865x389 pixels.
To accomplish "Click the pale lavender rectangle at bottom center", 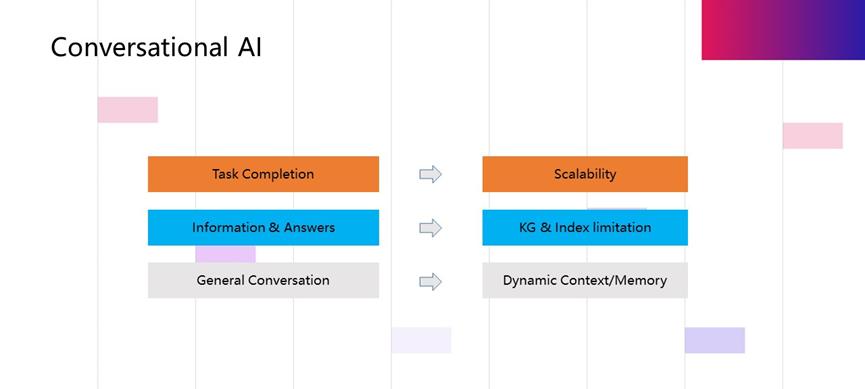I will (421, 340).
